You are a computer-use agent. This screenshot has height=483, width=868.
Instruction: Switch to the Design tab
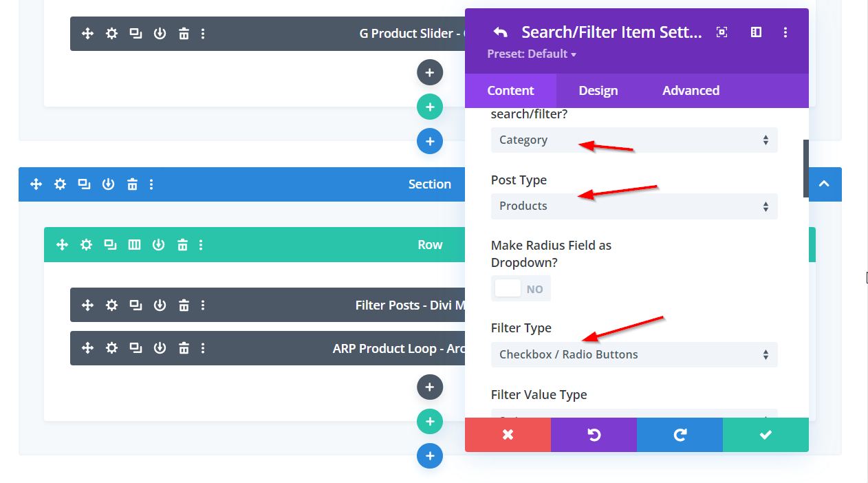(598, 91)
